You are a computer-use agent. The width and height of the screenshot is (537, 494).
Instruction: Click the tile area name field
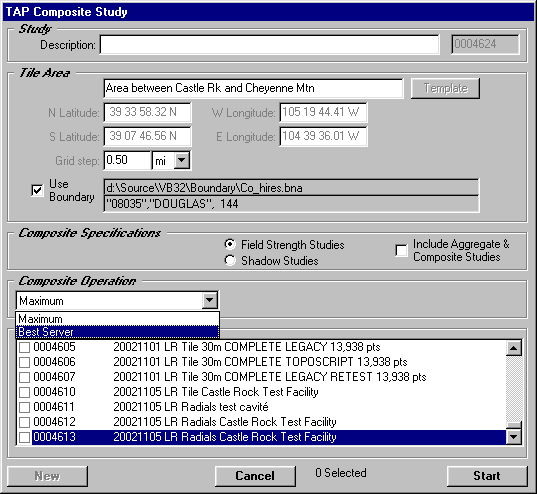click(253, 88)
